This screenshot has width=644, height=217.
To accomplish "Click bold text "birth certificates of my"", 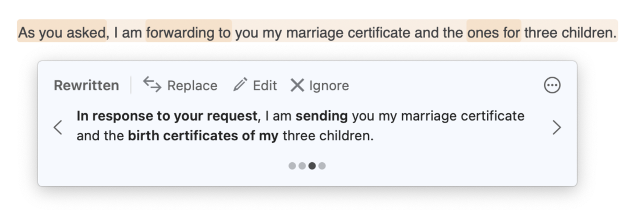I will pyautogui.click(x=203, y=137).
